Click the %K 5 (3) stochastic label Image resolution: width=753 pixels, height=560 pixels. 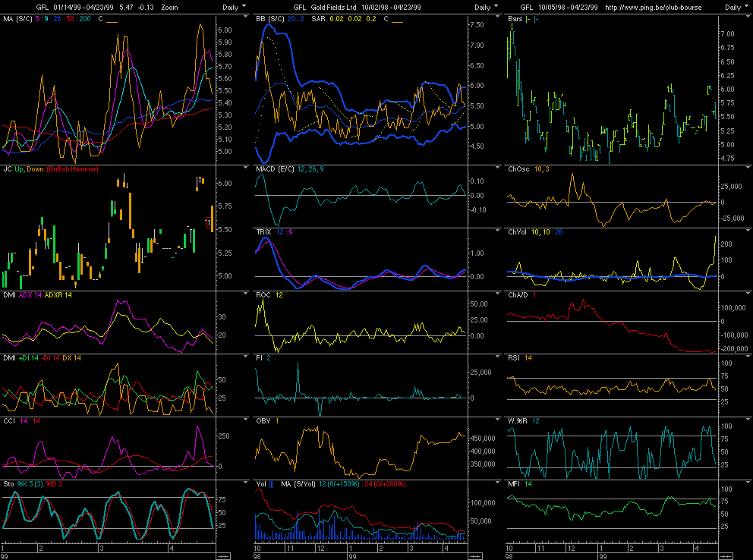tap(30, 484)
